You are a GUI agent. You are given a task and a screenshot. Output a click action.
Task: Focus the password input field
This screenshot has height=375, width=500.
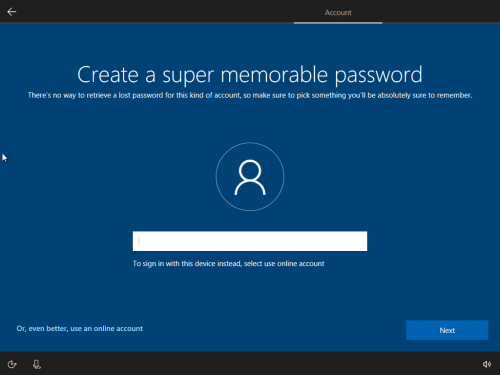coord(250,241)
